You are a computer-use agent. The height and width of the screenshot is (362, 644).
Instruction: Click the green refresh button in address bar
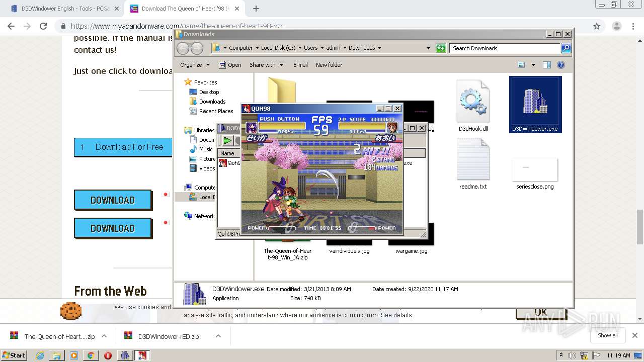tap(441, 48)
